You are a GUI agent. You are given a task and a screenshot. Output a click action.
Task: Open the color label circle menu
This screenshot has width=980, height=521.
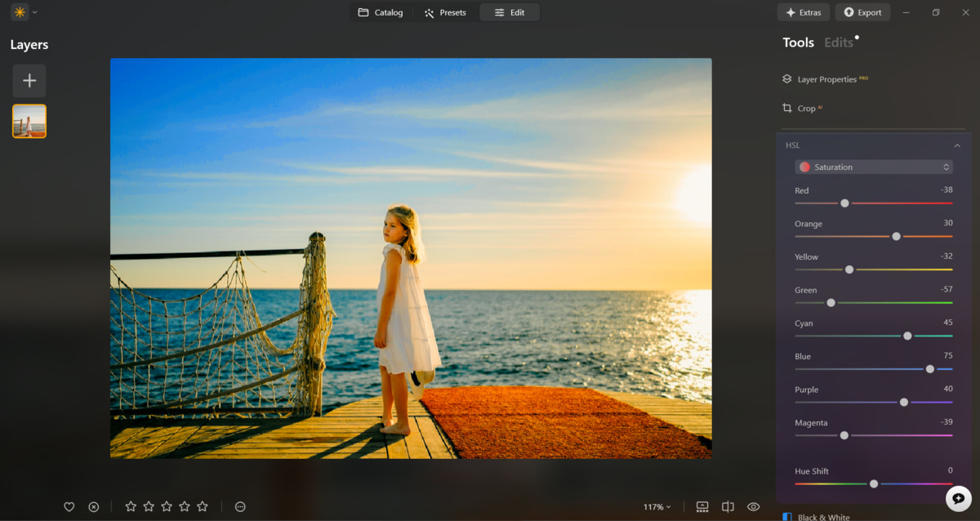pyautogui.click(x=240, y=507)
